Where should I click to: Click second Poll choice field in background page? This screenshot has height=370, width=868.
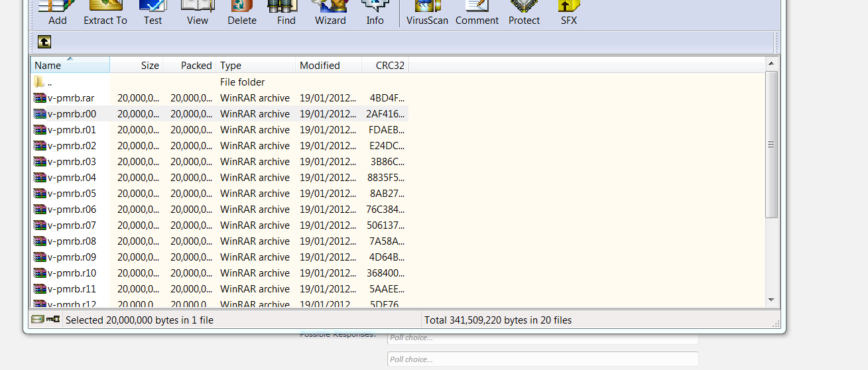[542, 359]
